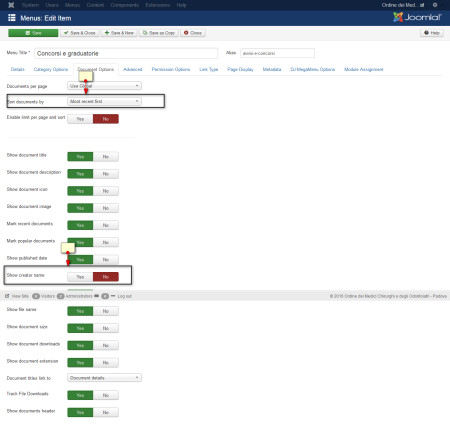
Task: Click Save as Copy button
Action: (x=159, y=33)
